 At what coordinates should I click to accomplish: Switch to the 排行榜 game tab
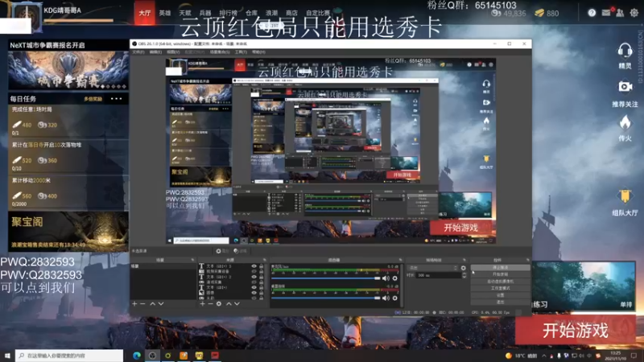pyautogui.click(x=228, y=13)
